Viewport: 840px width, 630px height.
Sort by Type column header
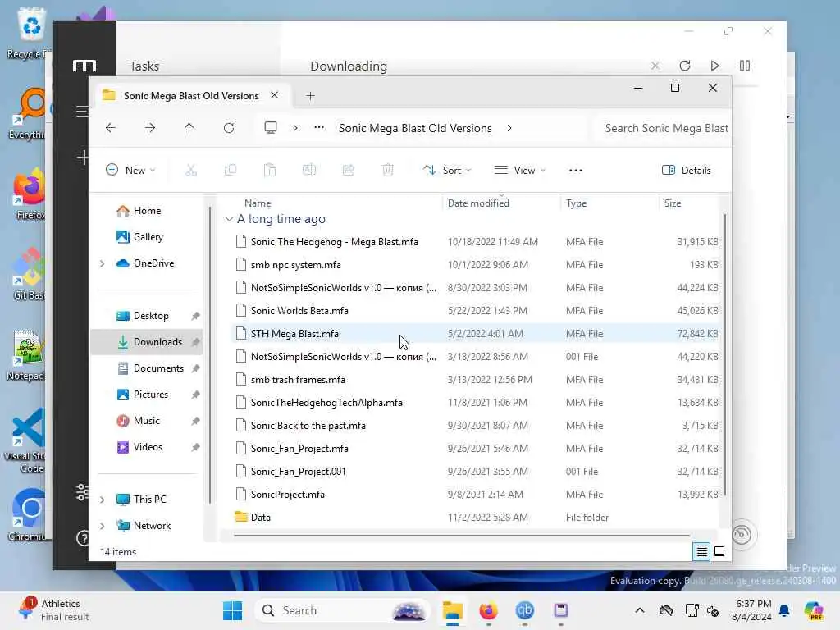[x=577, y=203]
